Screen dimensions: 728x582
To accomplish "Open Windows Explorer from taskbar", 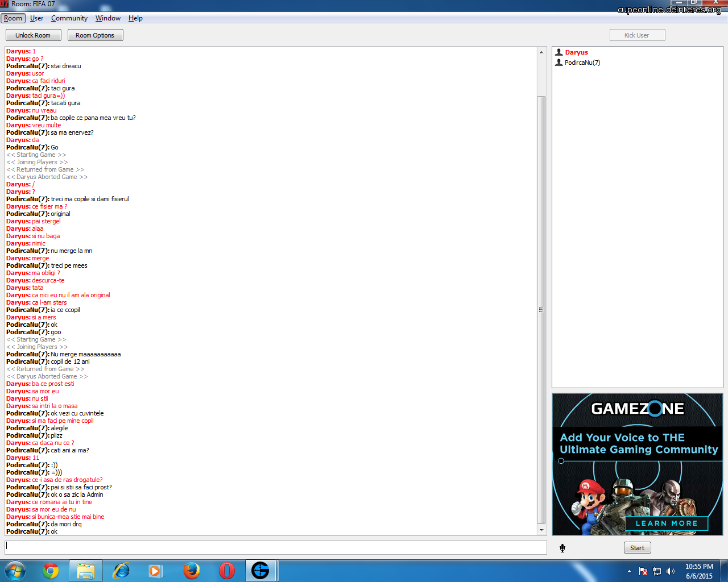I will pyautogui.click(x=86, y=571).
